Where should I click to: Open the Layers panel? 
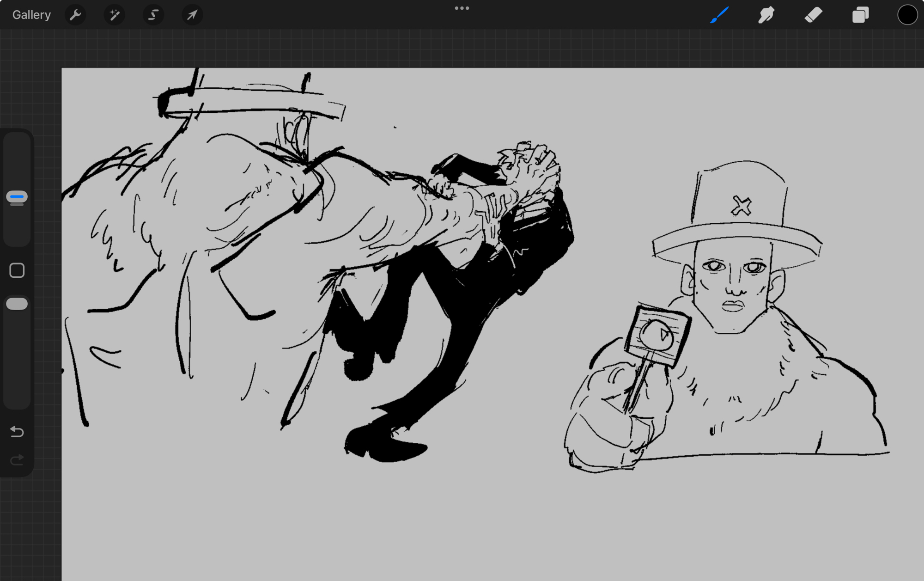[x=860, y=15]
